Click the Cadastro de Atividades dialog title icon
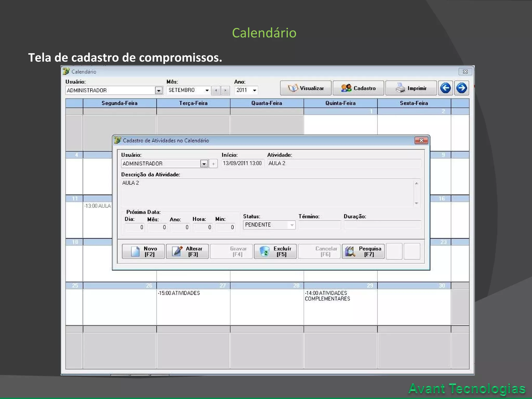Image resolution: width=532 pixels, height=399 pixels. click(117, 140)
